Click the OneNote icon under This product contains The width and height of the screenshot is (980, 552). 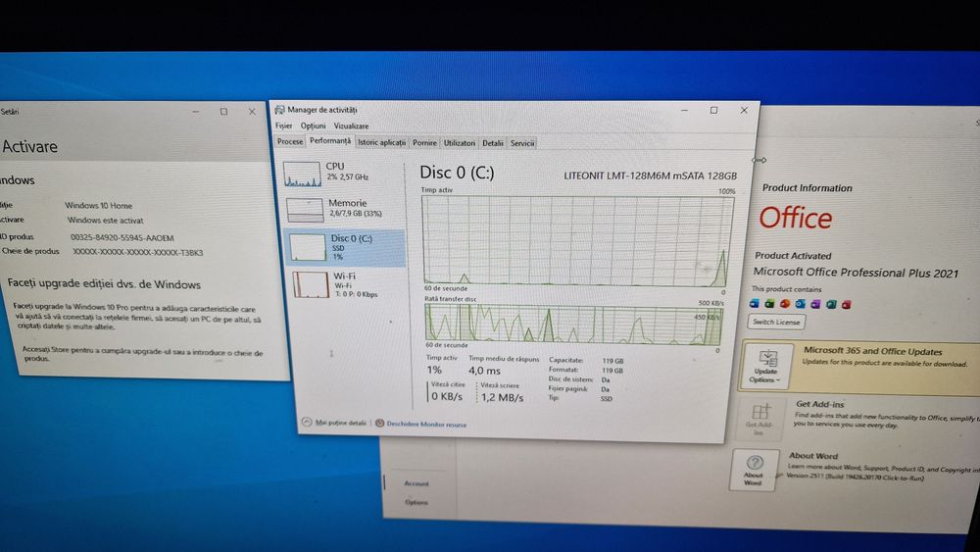coord(815,305)
